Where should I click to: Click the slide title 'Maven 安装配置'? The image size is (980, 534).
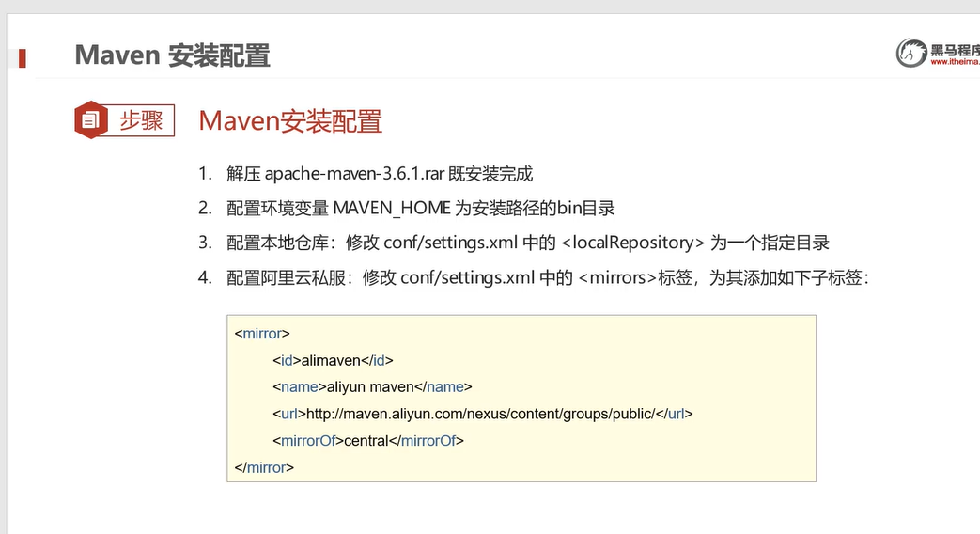[173, 55]
